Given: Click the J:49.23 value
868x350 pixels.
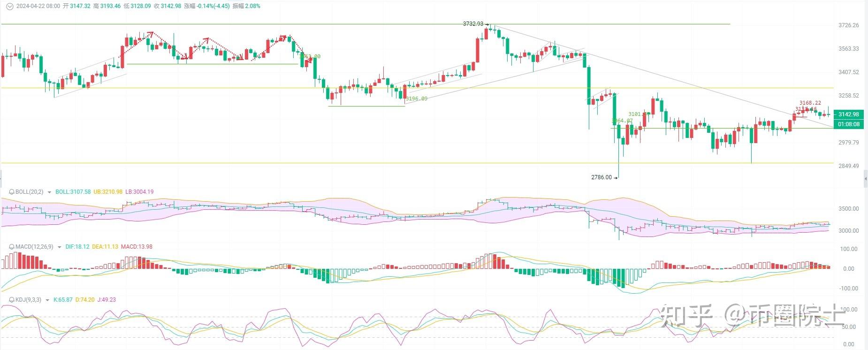Looking at the screenshot, I should pyautogui.click(x=107, y=300).
